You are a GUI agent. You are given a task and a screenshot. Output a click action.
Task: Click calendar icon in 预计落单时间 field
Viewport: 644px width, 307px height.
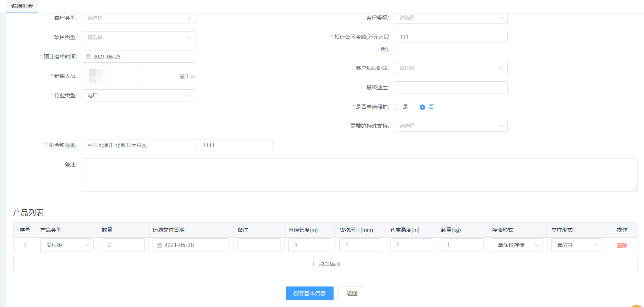(88, 57)
